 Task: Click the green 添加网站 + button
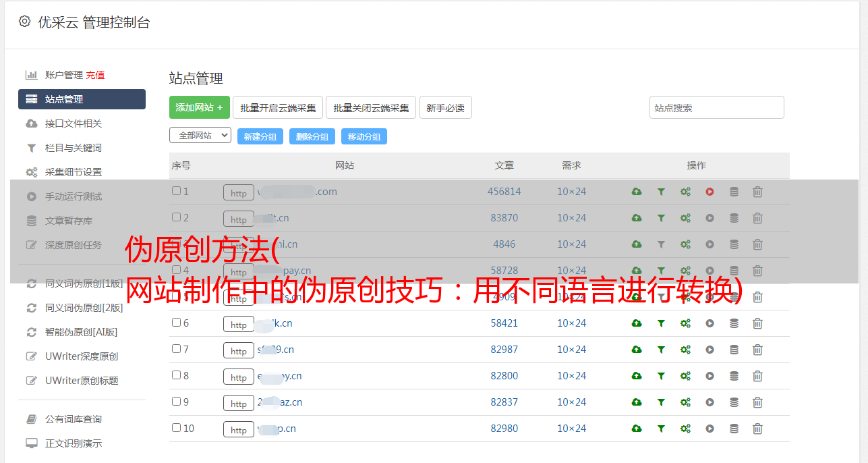(x=200, y=107)
